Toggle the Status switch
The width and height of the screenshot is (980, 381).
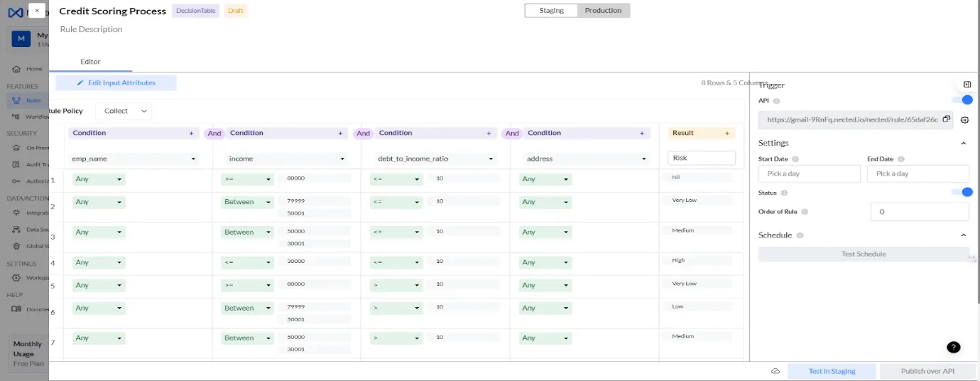point(963,192)
